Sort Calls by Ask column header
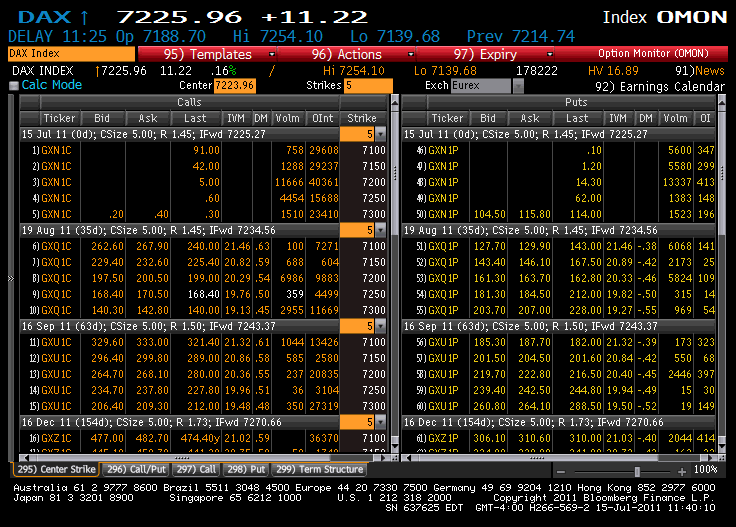736x527 pixels. point(148,118)
